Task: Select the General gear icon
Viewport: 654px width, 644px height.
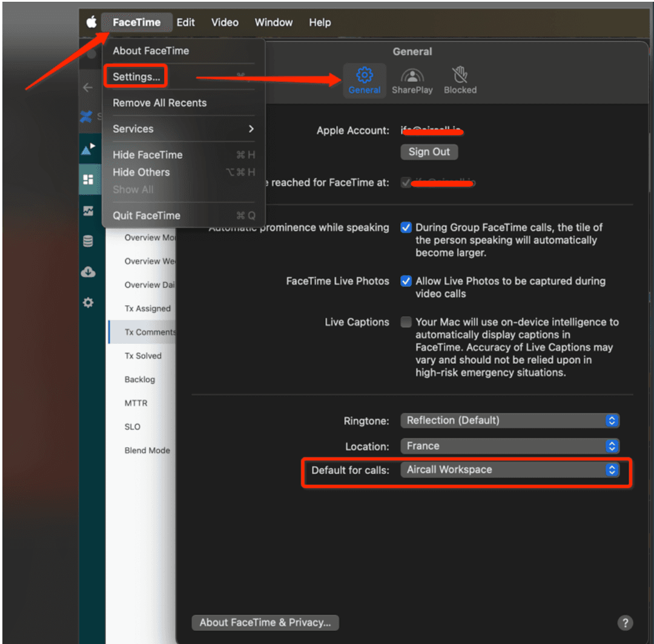Action: pyautogui.click(x=365, y=75)
